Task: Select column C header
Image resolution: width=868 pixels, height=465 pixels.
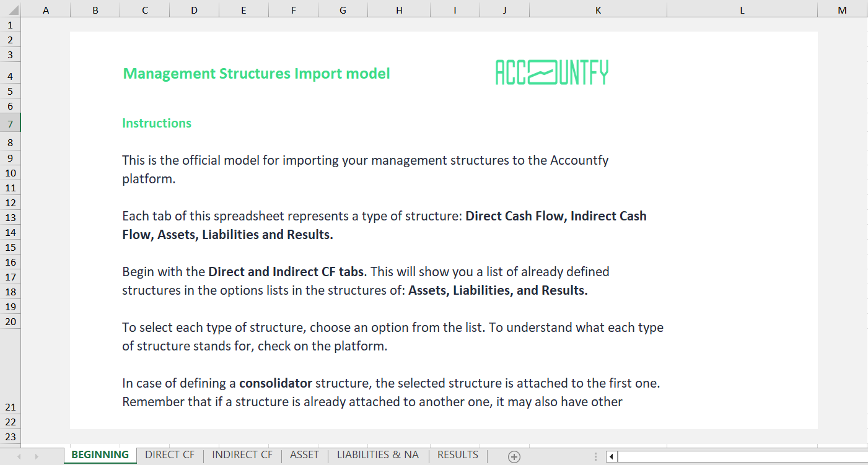Action: (x=144, y=9)
